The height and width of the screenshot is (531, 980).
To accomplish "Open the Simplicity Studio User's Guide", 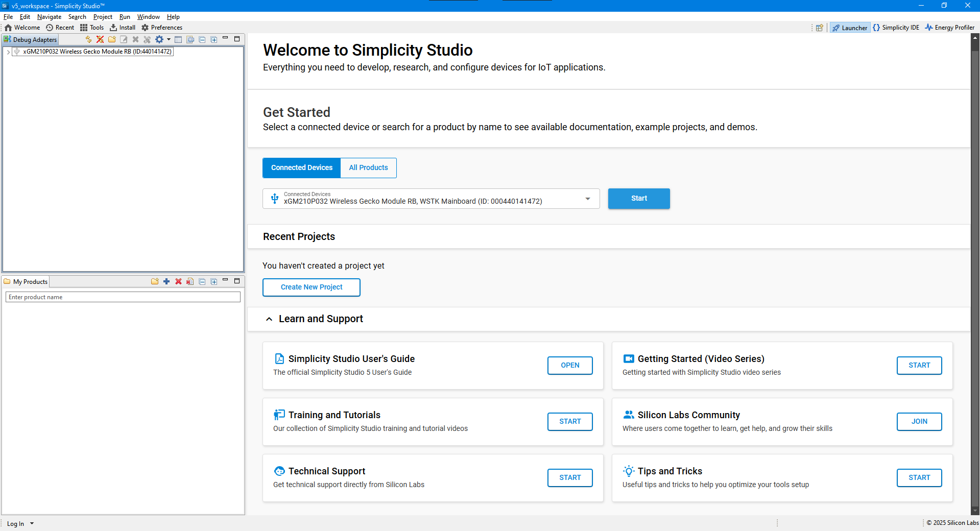I will [570, 366].
